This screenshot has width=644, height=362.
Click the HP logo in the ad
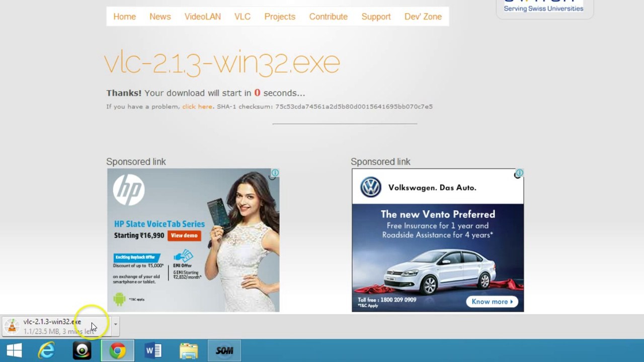129,190
